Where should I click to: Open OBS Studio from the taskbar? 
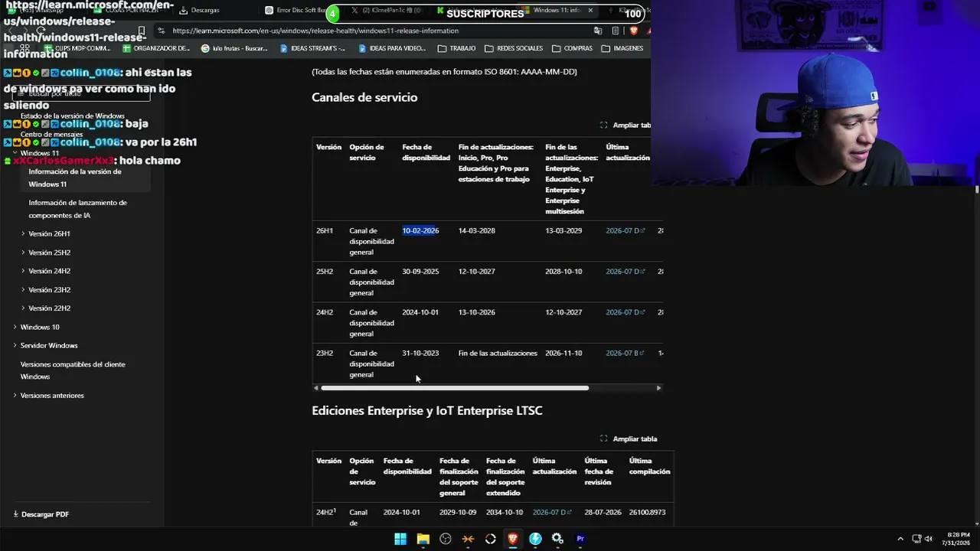[x=446, y=539]
